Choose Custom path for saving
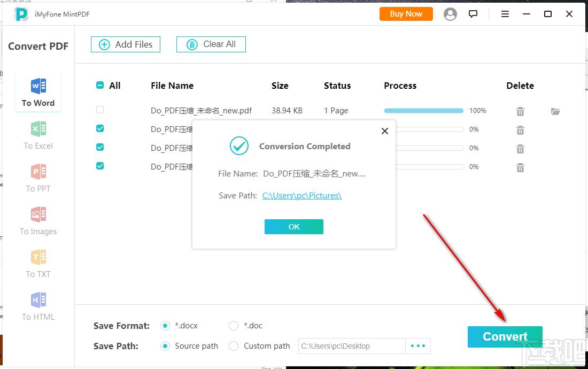 click(x=234, y=346)
